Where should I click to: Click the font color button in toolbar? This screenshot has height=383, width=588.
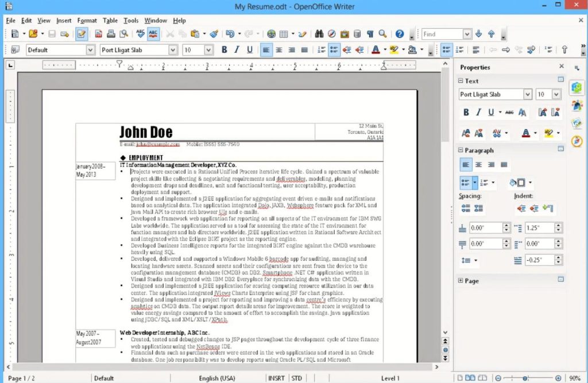tap(376, 50)
